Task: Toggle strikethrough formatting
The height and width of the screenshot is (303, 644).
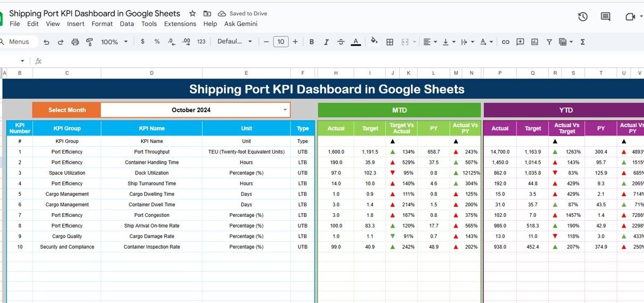Action: (341, 42)
